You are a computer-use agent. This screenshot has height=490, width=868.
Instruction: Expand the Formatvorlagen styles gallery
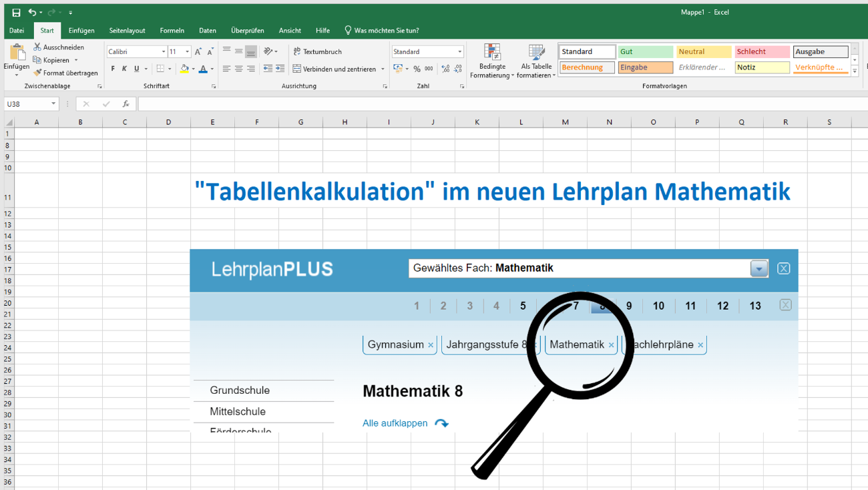[855, 71]
